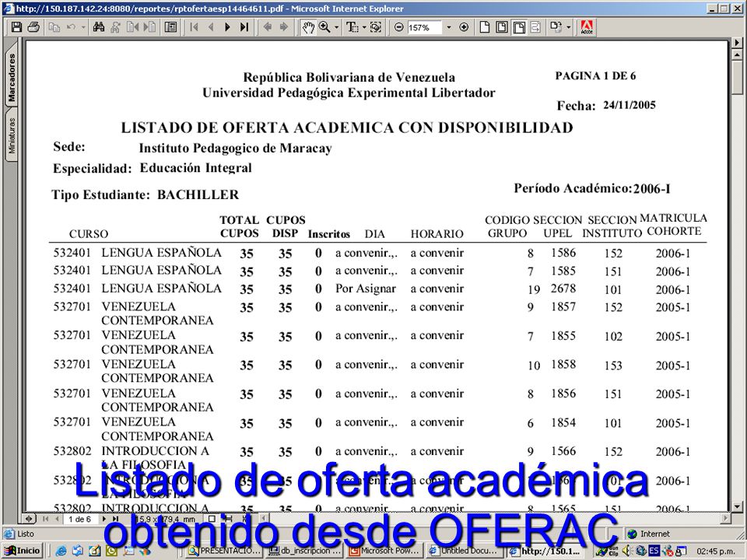The image size is (747, 560).
Task: Expand the Zoom tool dropdown arrow
Action: click(x=336, y=28)
